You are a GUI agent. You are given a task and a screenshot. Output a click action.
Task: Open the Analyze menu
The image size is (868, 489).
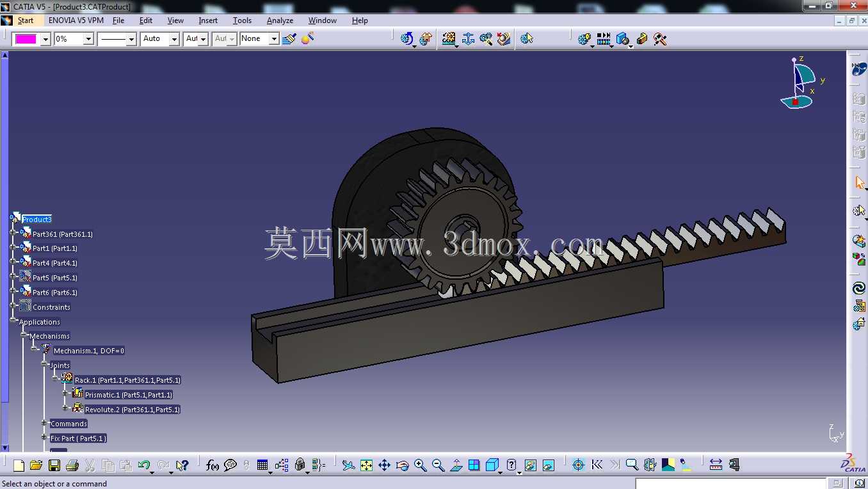[280, 20]
